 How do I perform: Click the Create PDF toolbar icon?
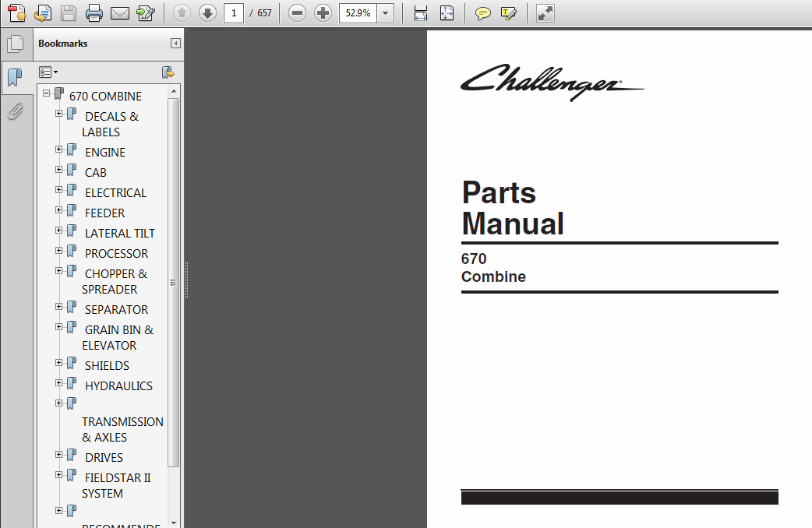pos(16,13)
